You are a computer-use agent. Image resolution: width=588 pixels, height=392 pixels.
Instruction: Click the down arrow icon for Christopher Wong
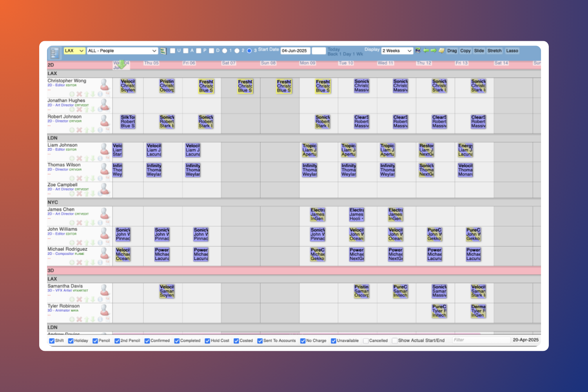pyautogui.click(x=93, y=94)
